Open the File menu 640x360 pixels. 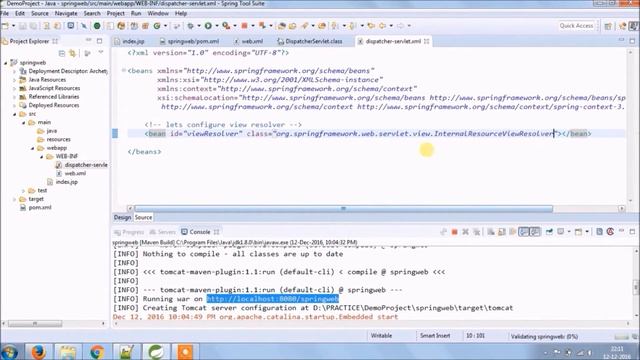[5, 13]
